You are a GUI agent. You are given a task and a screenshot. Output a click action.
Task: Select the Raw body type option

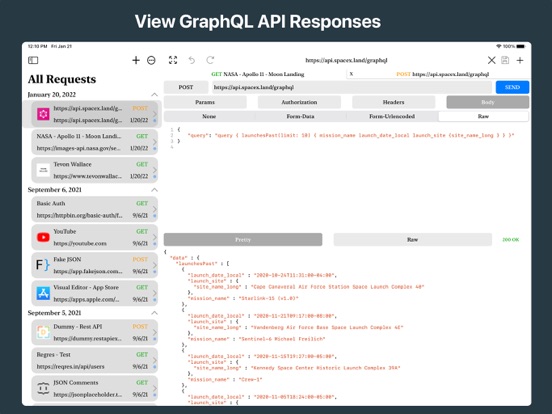click(x=483, y=116)
